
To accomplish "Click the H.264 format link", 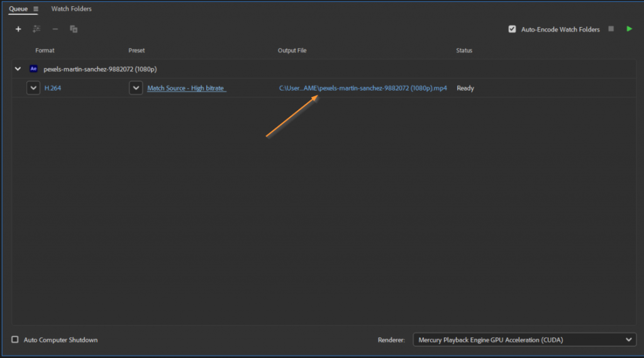I will (53, 88).
